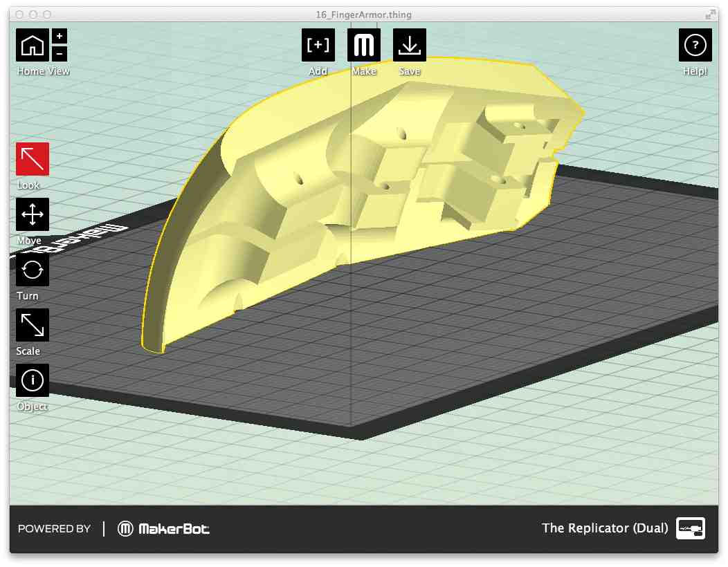Viewport: 728px width, 567px height.
Task: Choose the Scale tool
Action: (x=33, y=325)
